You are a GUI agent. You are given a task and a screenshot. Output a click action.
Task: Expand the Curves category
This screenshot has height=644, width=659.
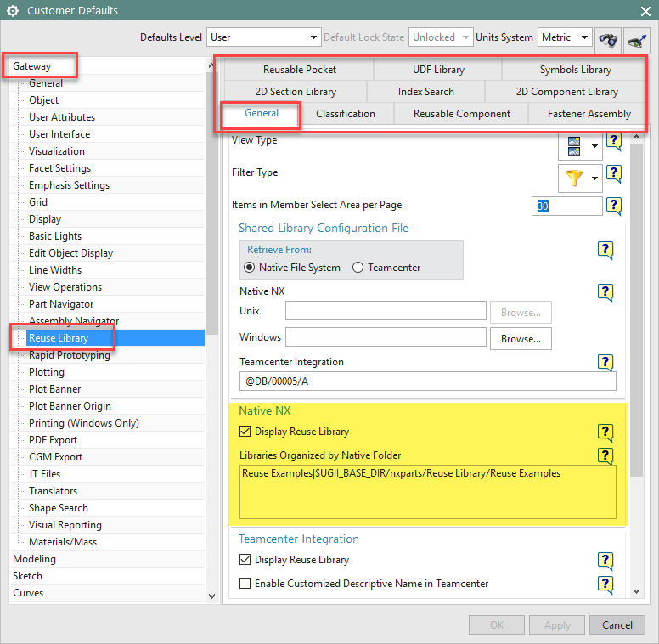point(28,593)
